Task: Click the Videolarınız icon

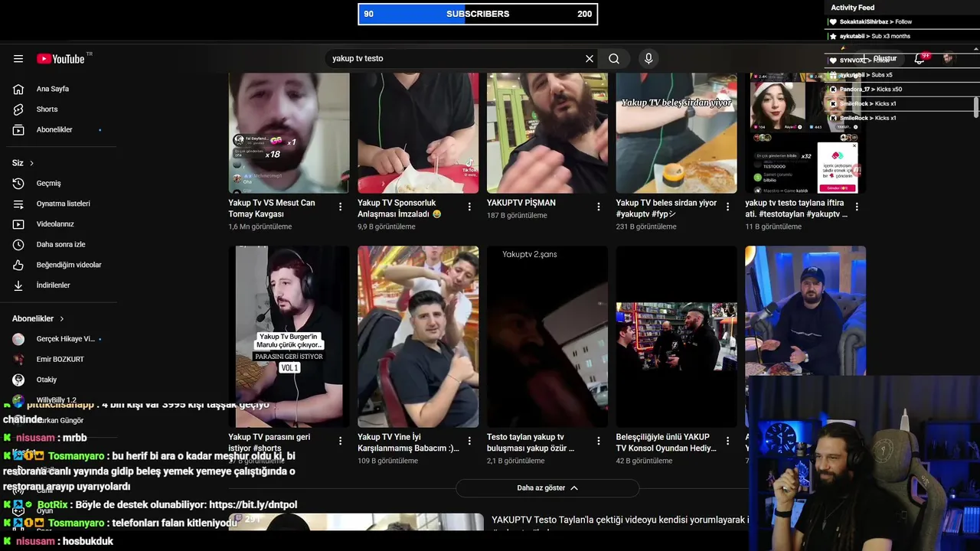Action: tap(18, 224)
